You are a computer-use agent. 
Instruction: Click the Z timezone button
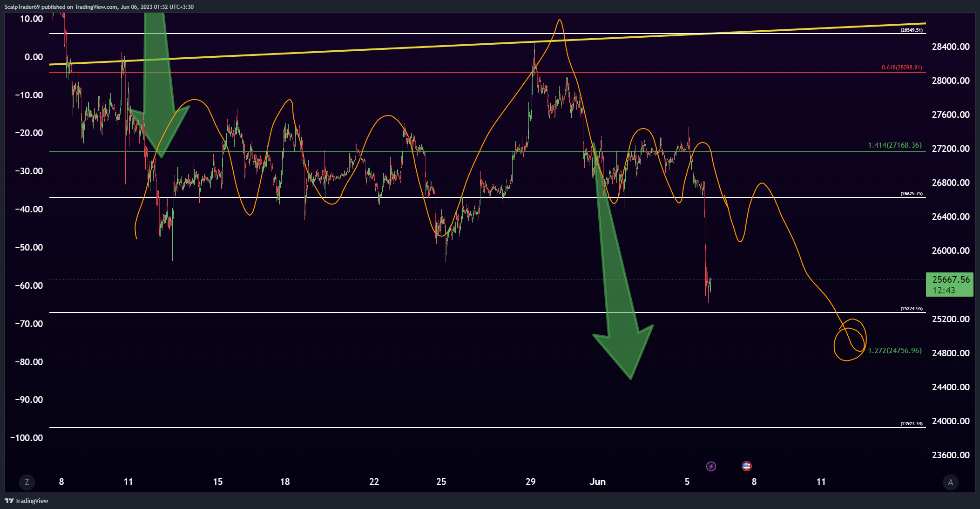27,482
